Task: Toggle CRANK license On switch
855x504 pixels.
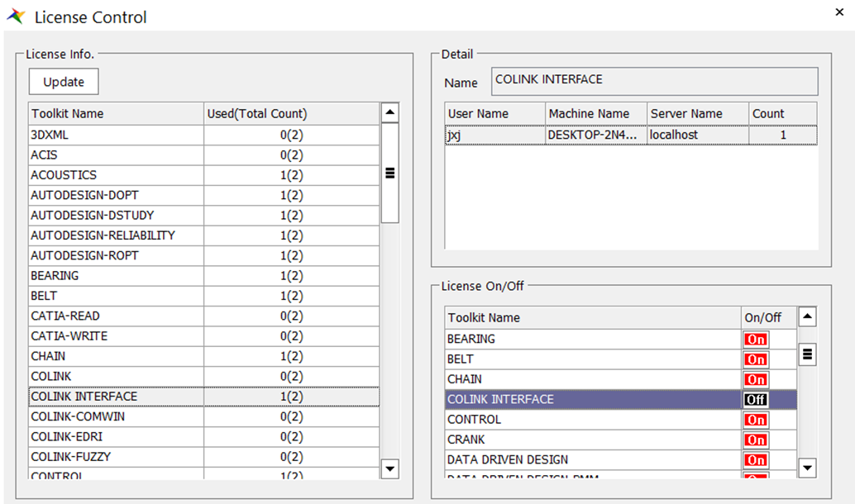Action: [756, 440]
